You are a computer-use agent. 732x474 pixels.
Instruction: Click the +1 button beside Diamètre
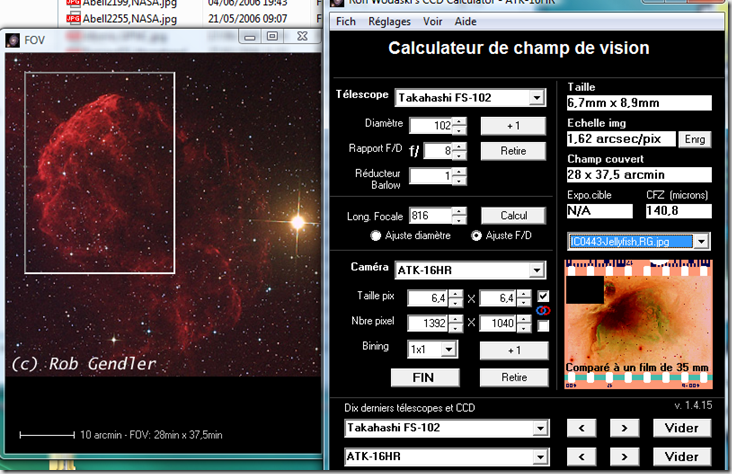513,126
